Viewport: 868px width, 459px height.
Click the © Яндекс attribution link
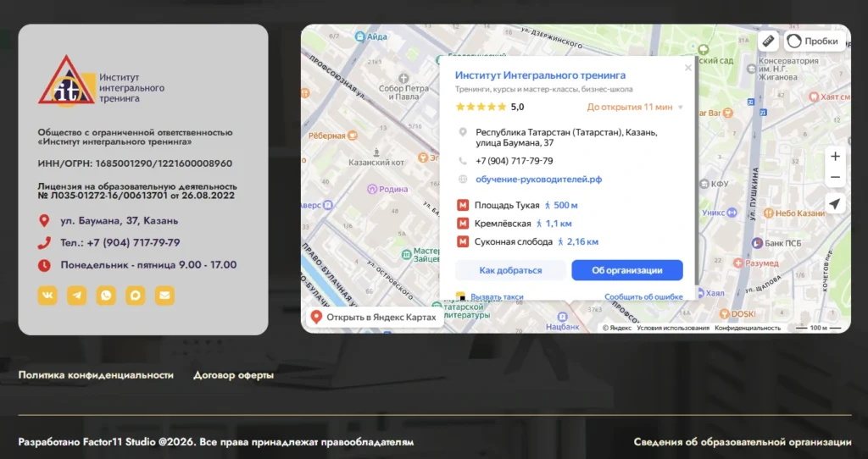tap(617, 328)
